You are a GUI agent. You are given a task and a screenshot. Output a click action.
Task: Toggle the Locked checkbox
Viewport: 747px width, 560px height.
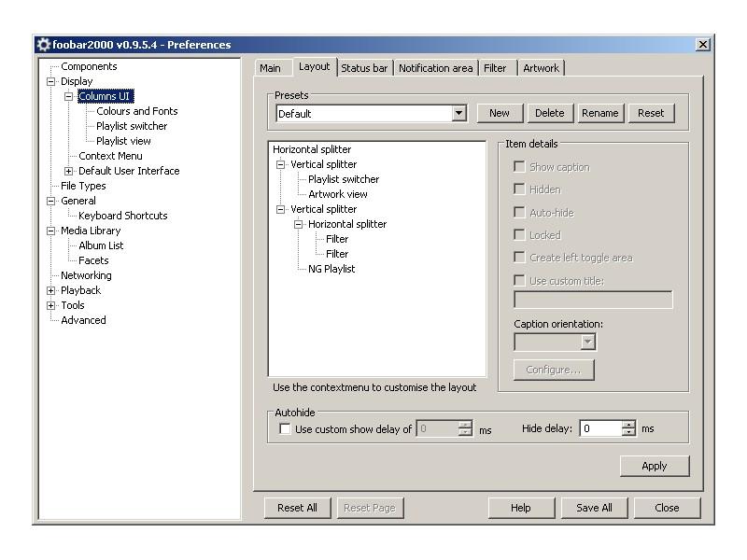pyautogui.click(x=519, y=235)
